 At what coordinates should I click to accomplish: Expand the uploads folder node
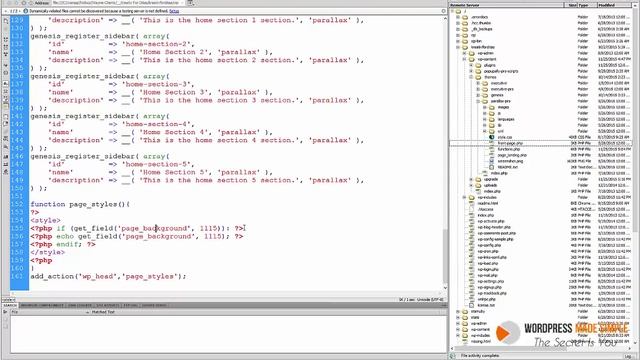click(471, 185)
